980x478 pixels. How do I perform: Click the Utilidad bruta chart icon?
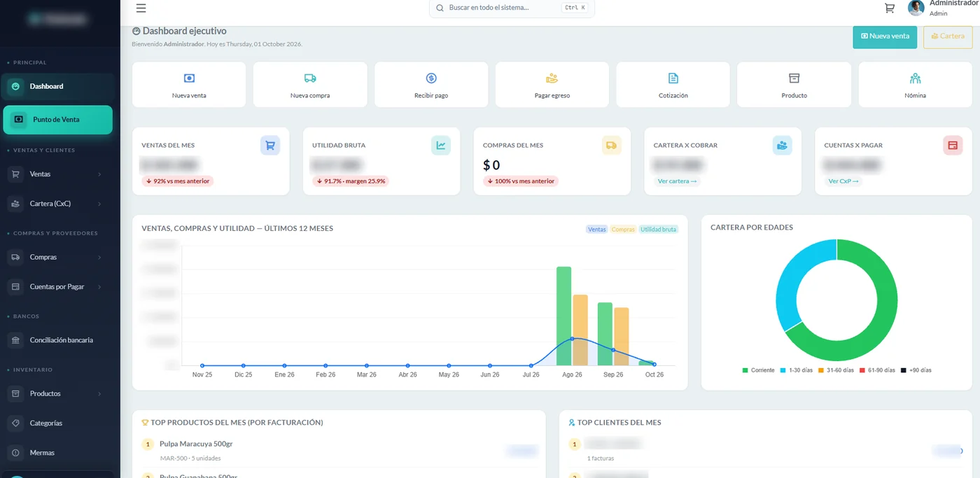[x=441, y=146]
